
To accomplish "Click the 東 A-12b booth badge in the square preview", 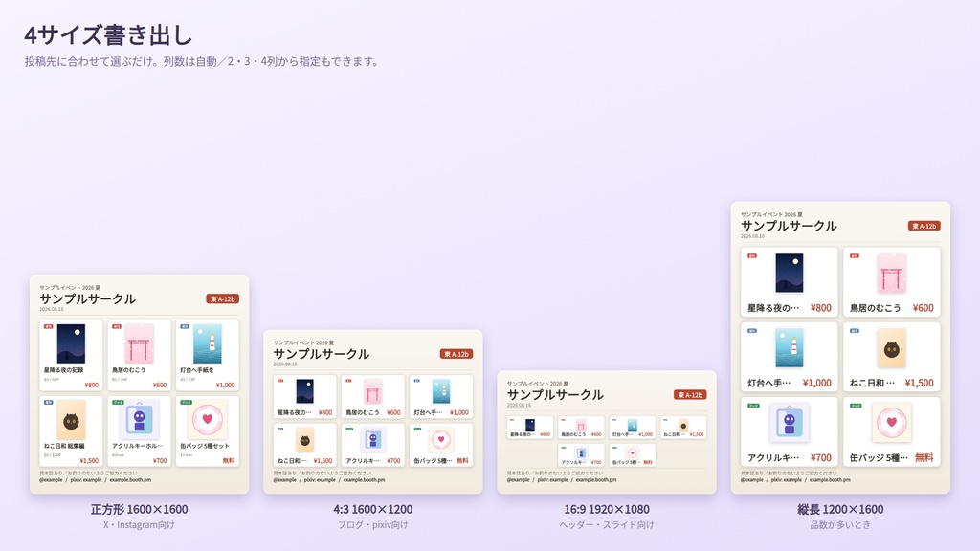I will pyautogui.click(x=222, y=299).
